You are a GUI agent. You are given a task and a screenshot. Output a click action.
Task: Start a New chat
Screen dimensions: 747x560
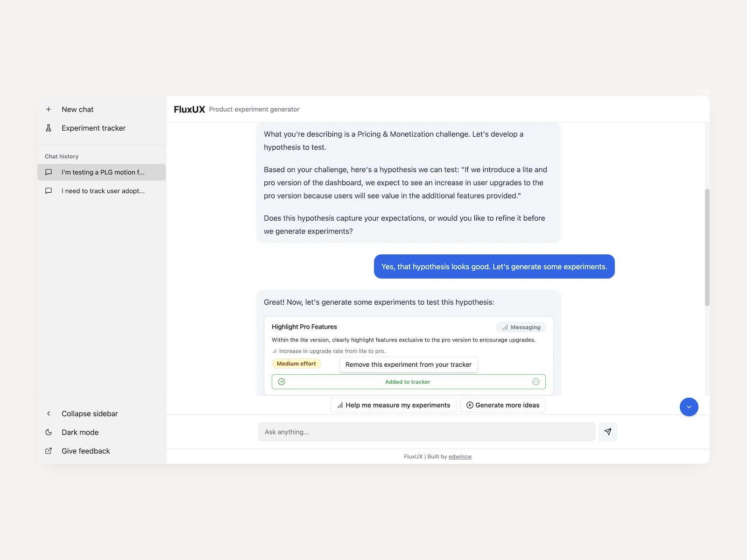click(x=78, y=109)
